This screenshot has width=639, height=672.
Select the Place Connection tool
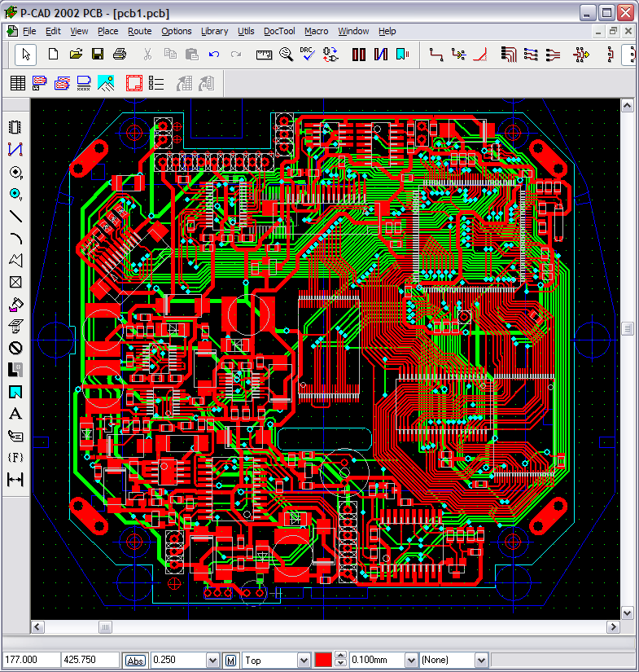click(15, 149)
